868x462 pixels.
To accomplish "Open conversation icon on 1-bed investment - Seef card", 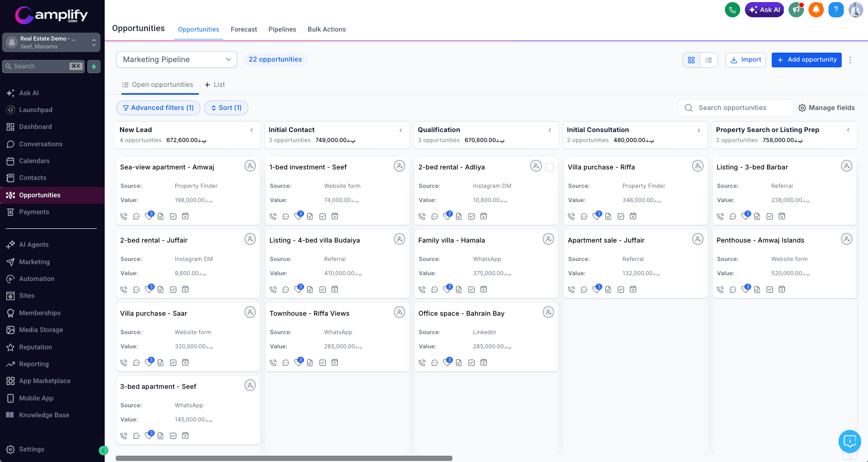I will tap(286, 216).
